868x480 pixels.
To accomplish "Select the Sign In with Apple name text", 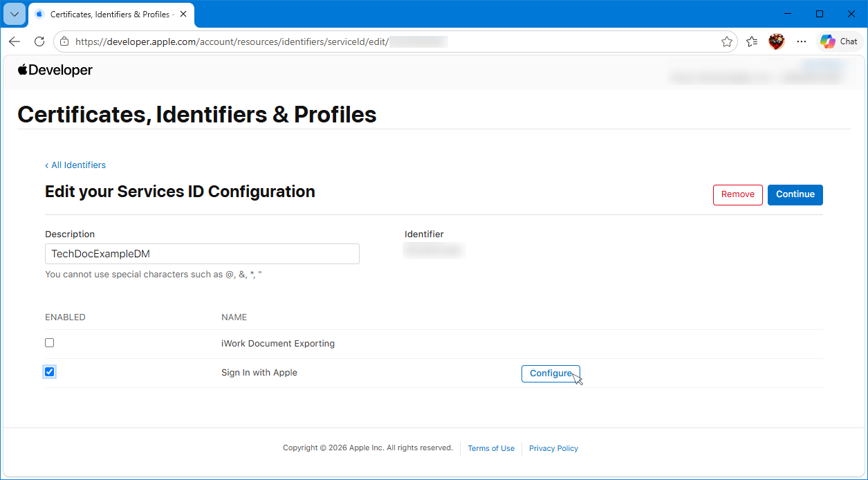I will (259, 372).
